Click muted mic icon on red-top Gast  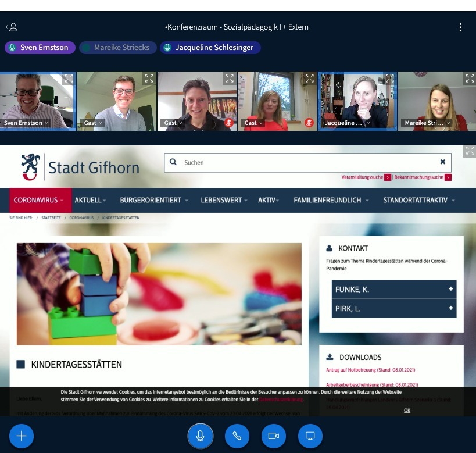(309, 123)
